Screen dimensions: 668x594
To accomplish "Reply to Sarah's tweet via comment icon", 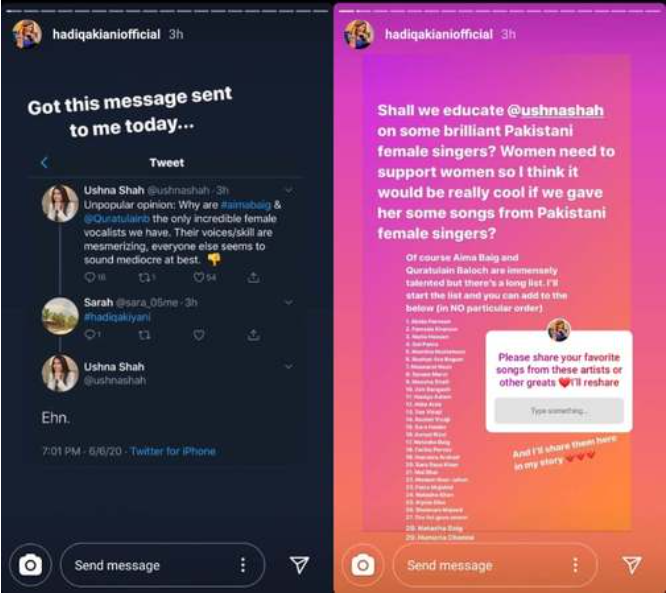I will pos(90,334).
